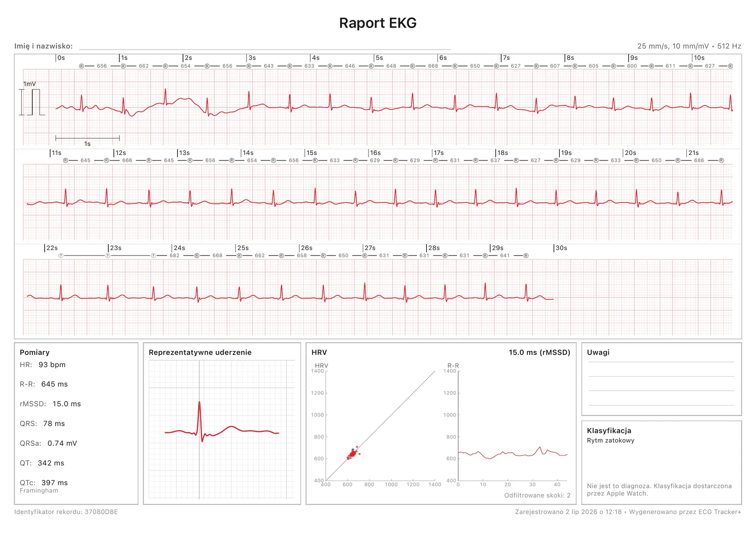This screenshot has height=535, width=756.
Task: Click the 25 mm/s, 10 mm/mV • 512 Hz text
Action: pyautogui.click(x=689, y=46)
